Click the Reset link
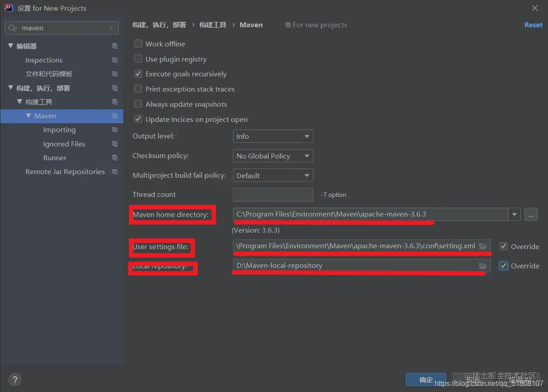The width and height of the screenshot is (548, 392). (x=533, y=25)
